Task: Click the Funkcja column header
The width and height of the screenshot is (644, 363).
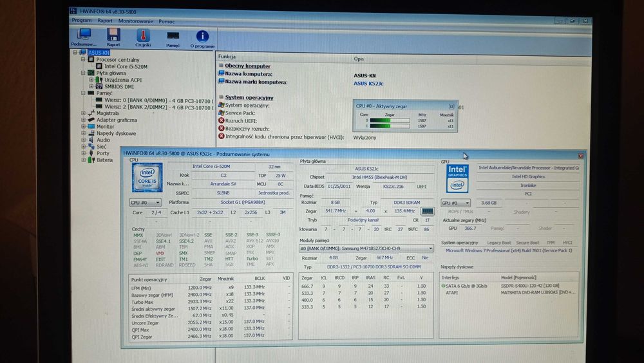Action: pyautogui.click(x=227, y=56)
